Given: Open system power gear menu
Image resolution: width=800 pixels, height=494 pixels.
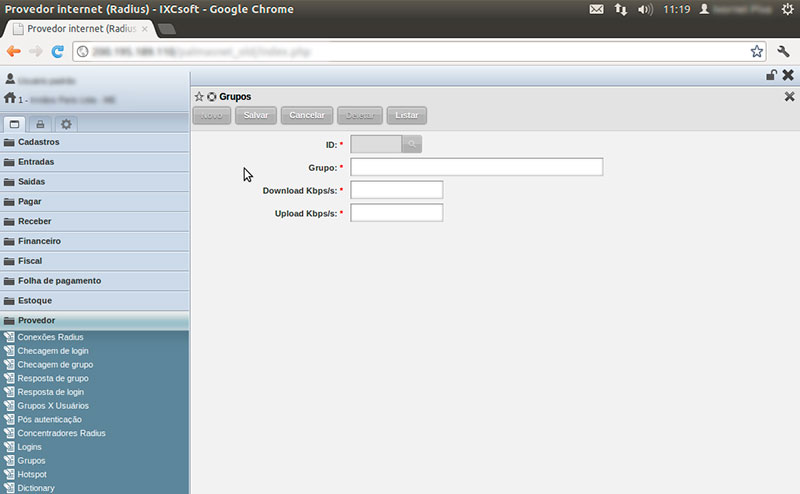Looking at the screenshot, I should pyautogui.click(x=788, y=9).
